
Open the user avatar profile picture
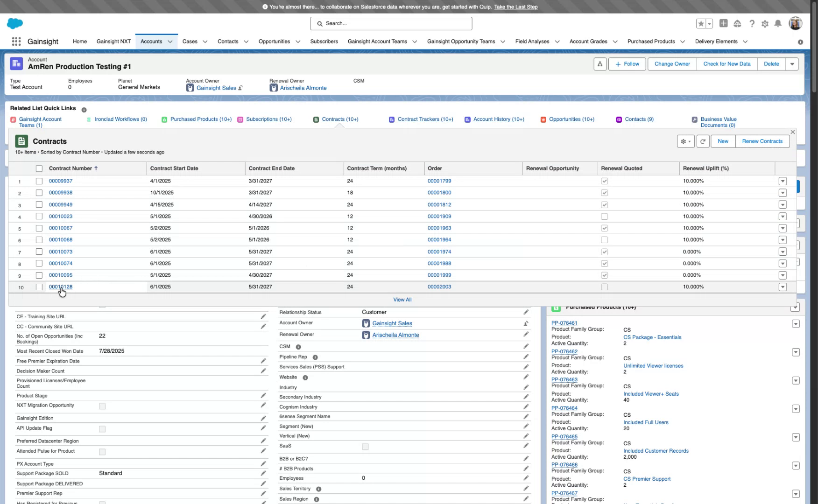coord(795,23)
